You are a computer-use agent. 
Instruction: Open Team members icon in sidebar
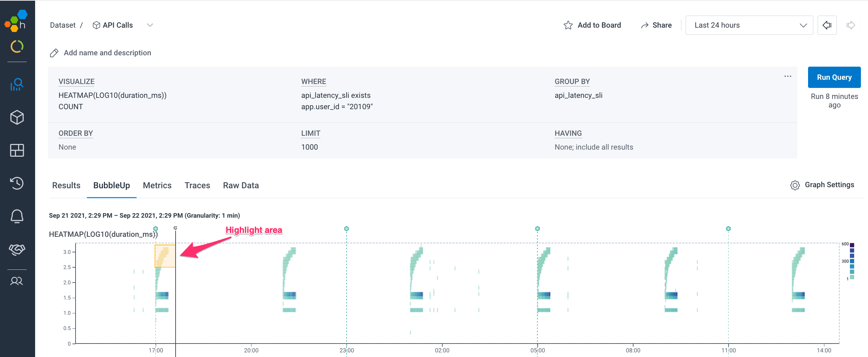(17, 281)
